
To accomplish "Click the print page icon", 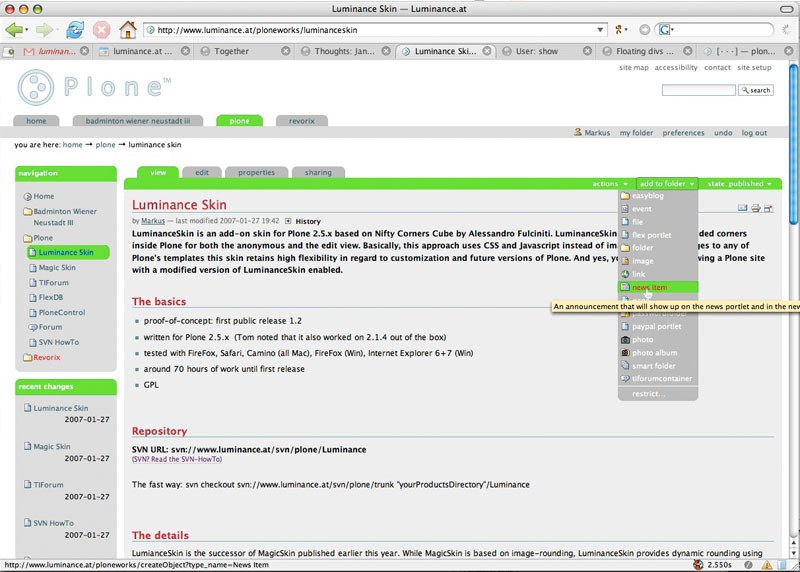I will (x=756, y=208).
